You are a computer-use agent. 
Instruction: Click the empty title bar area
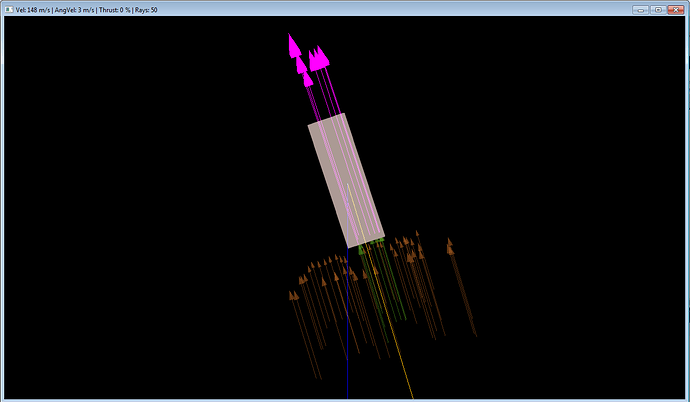coord(400,9)
